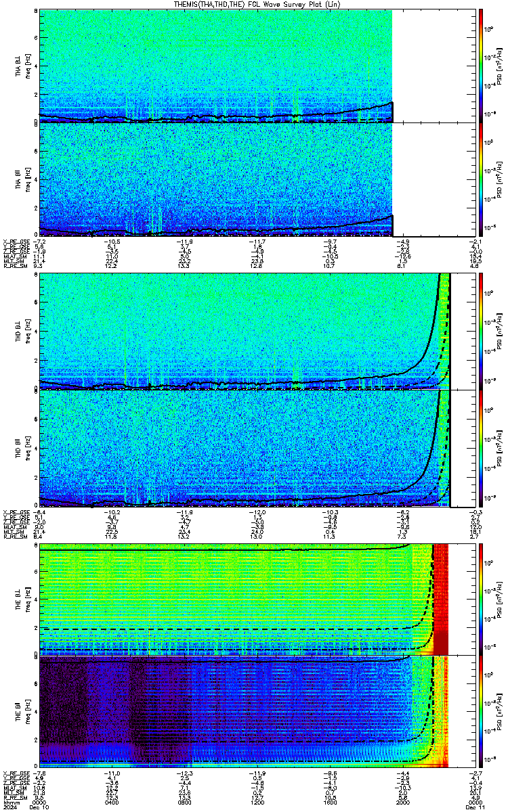Click the PSD color bar beside THA B-perpendicular panel

(481, 65)
